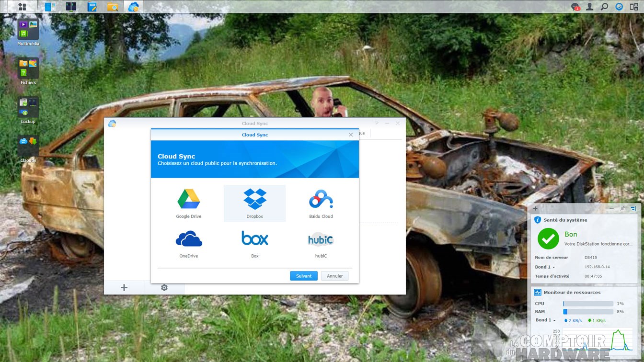The height and width of the screenshot is (362, 644).
Task: Expand Bond 1 dropdown in Santé du système
Action: (x=545, y=267)
